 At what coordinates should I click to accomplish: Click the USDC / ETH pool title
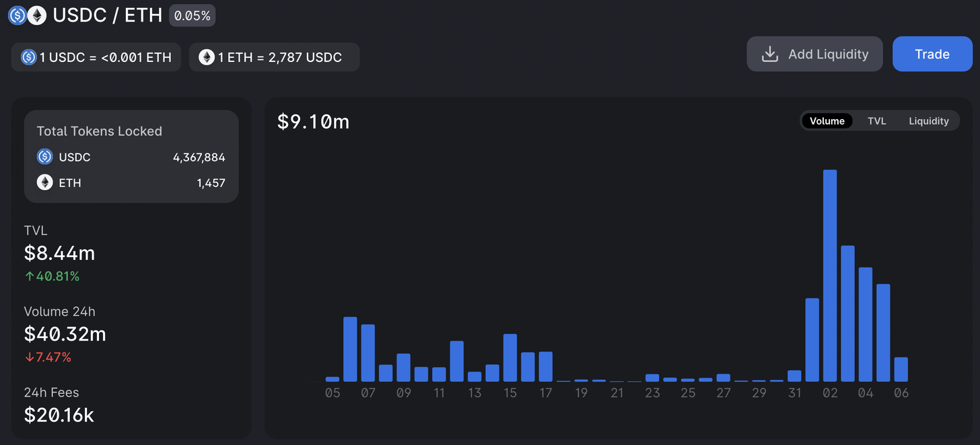tap(108, 15)
